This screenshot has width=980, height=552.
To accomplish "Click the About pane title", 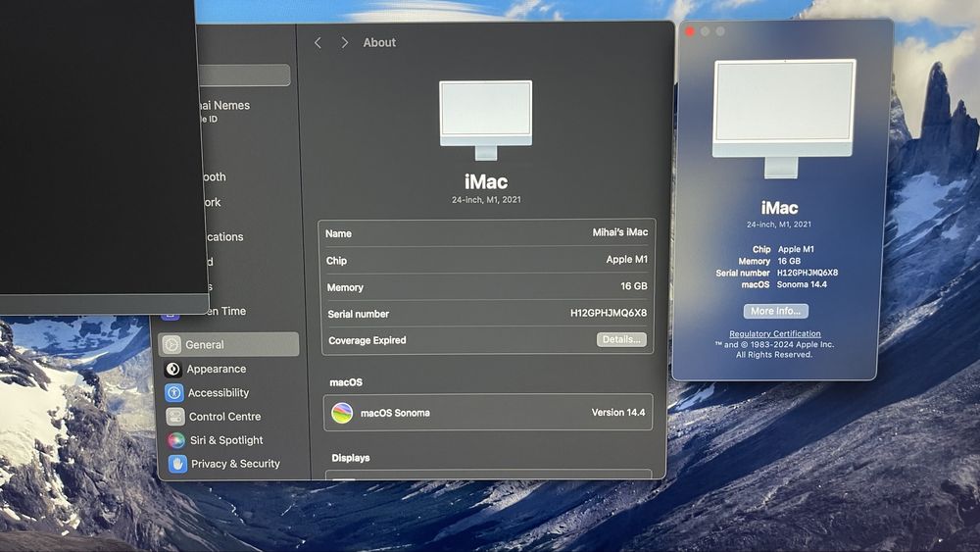I will 379,42.
